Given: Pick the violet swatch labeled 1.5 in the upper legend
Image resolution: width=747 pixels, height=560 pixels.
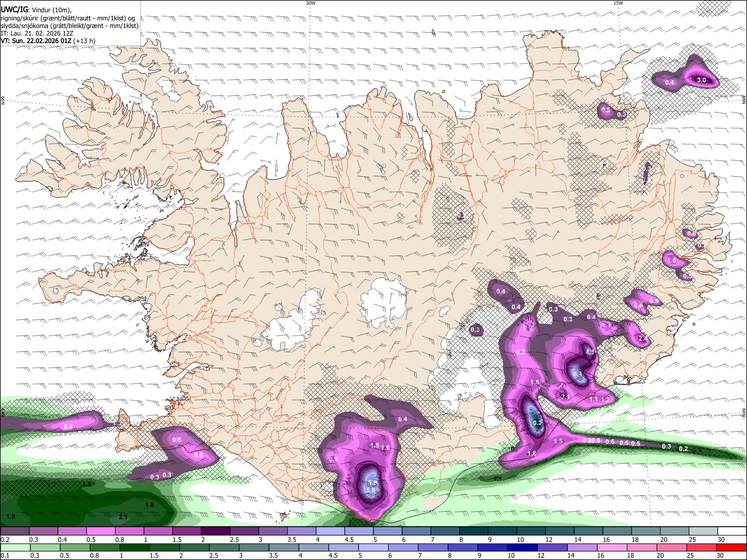Looking at the screenshot, I should tap(187, 531).
